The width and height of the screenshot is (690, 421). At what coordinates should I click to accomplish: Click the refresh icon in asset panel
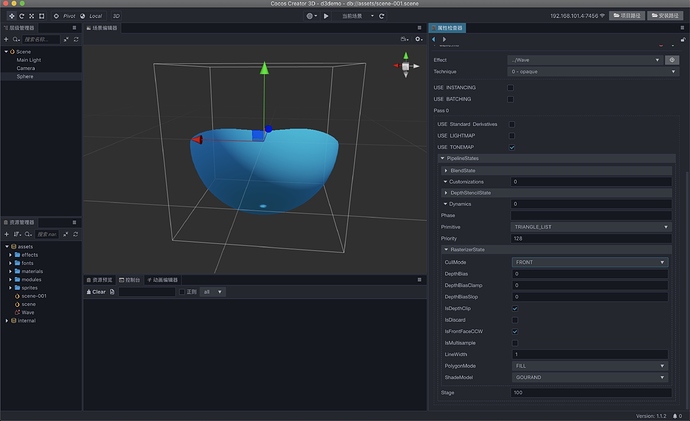(75, 234)
